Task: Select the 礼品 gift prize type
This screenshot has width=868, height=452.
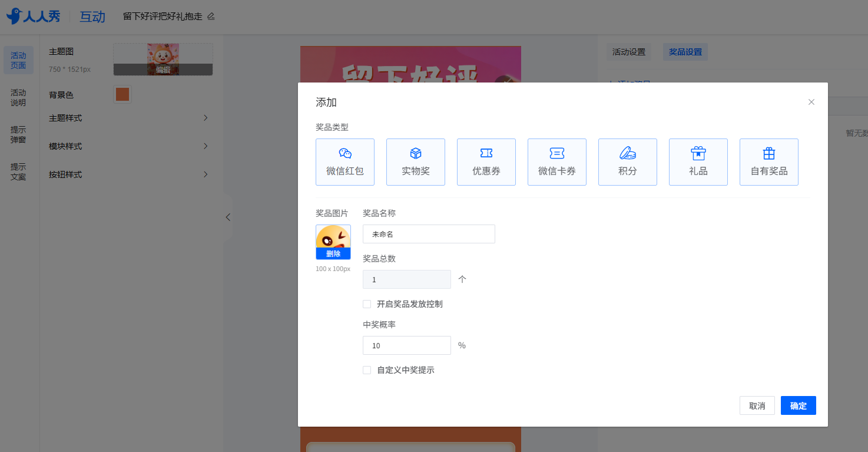Action: tap(698, 162)
